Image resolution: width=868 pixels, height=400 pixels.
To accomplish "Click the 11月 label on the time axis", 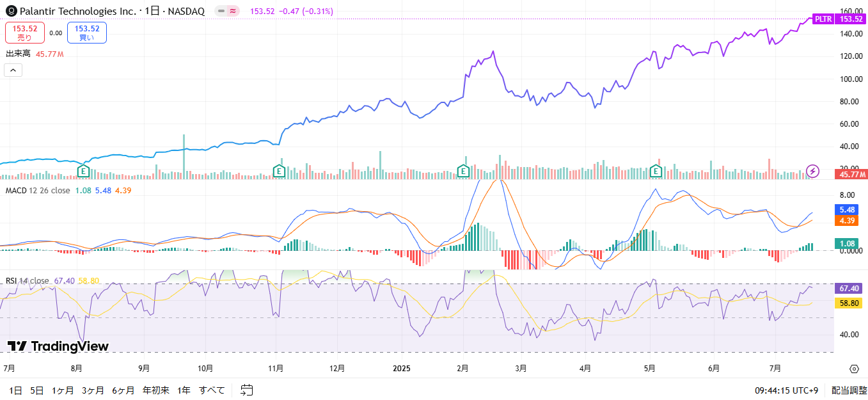I will (x=276, y=369).
